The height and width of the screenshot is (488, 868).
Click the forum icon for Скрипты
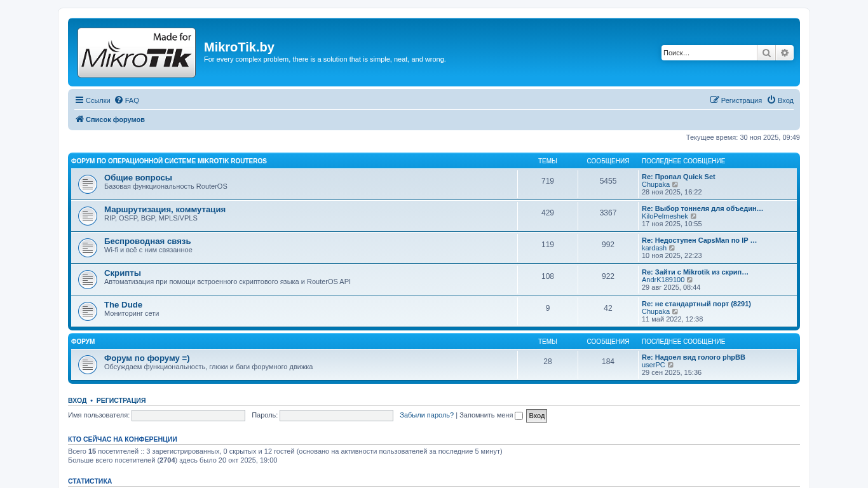tap(88, 280)
